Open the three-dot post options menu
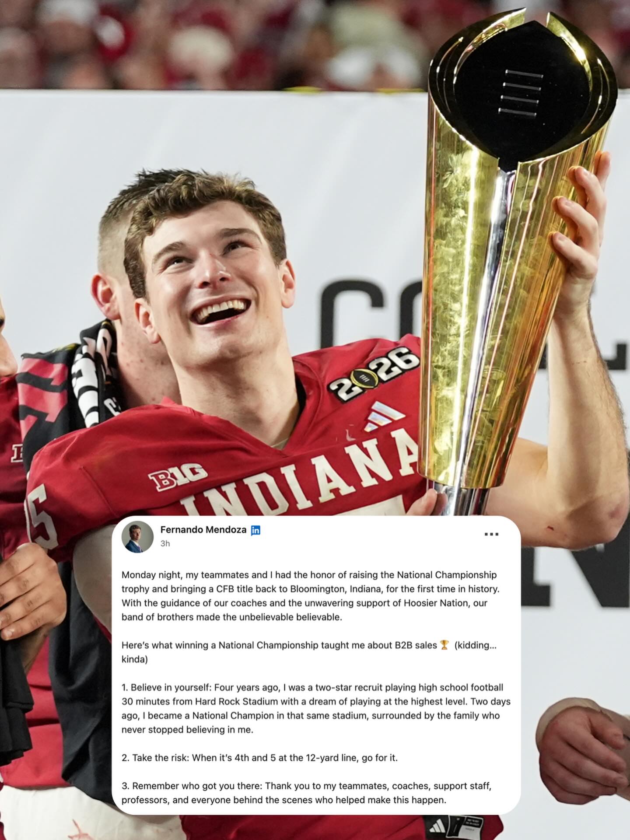 point(491,534)
